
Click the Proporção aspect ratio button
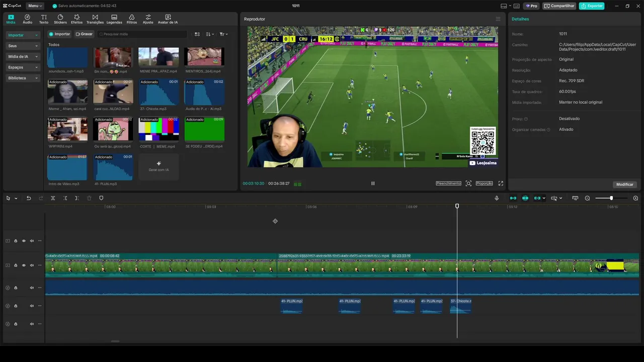coord(484,184)
